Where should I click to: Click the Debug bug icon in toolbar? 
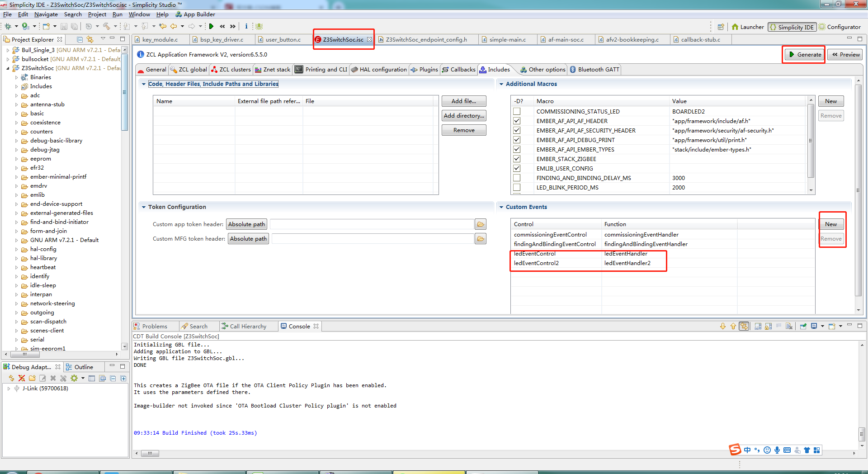[x=8, y=26]
